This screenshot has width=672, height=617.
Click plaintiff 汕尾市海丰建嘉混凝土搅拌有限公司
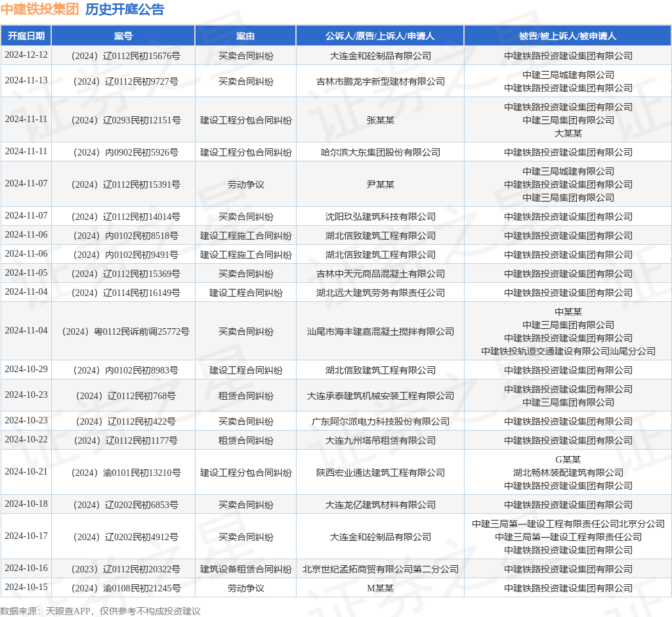[381, 331]
